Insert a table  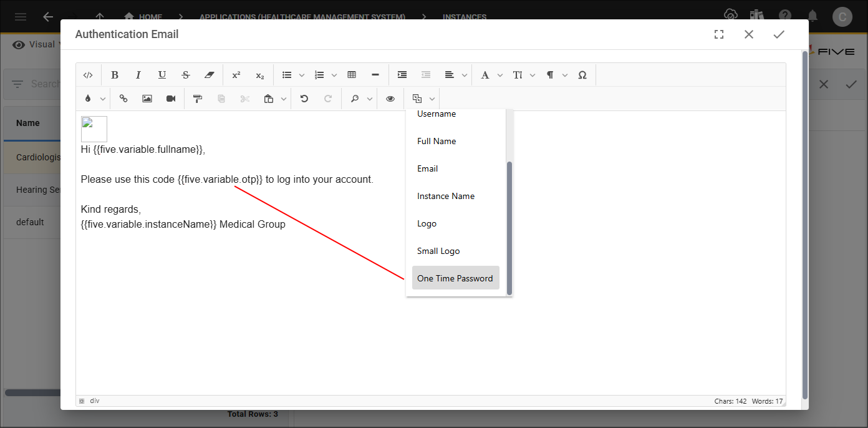pyautogui.click(x=352, y=75)
